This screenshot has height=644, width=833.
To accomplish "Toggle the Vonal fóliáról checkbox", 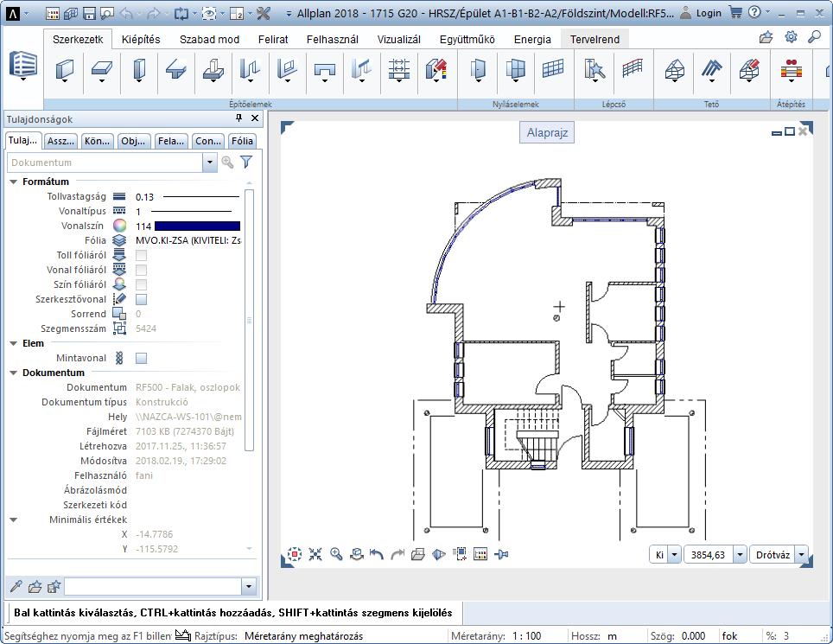I will pos(141,270).
